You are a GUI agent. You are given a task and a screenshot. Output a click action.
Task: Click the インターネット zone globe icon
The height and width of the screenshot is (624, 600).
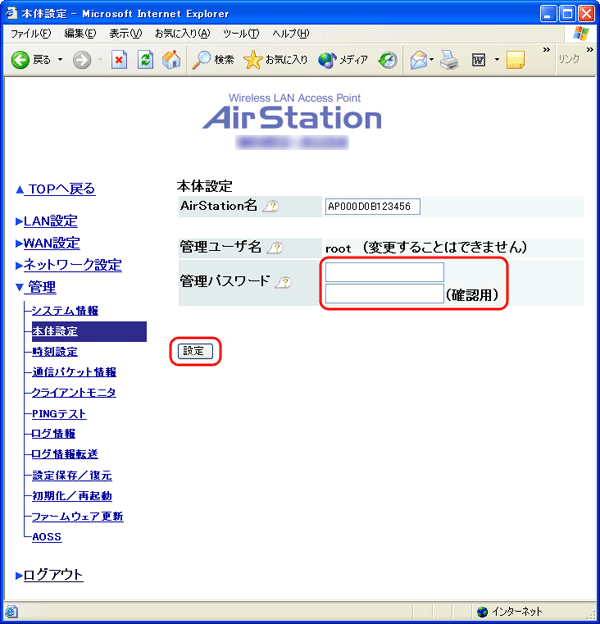click(482, 611)
